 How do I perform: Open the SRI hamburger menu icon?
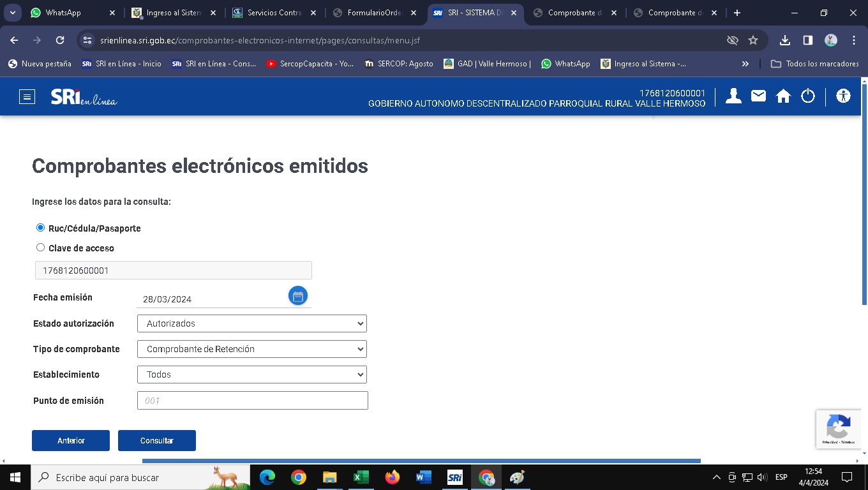coord(27,97)
